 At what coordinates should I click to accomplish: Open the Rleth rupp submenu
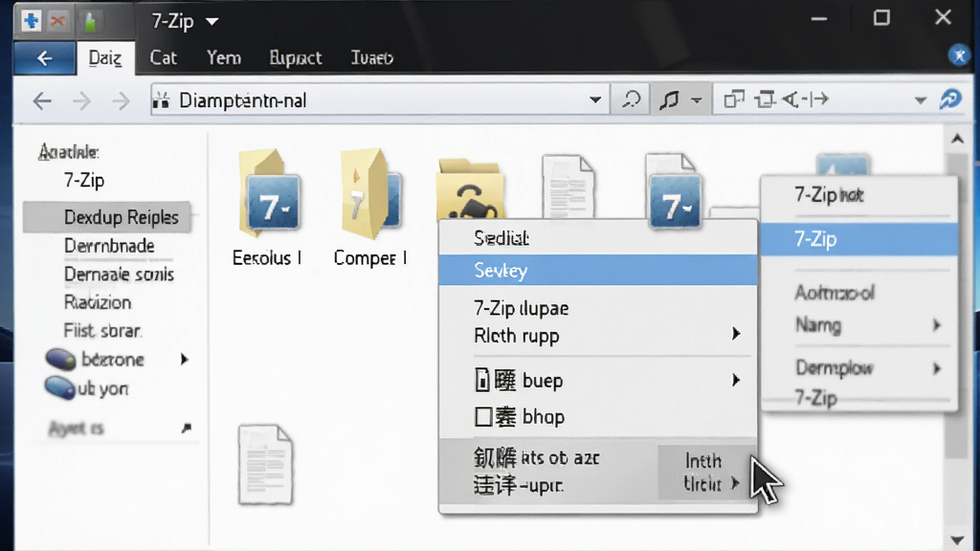598,336
